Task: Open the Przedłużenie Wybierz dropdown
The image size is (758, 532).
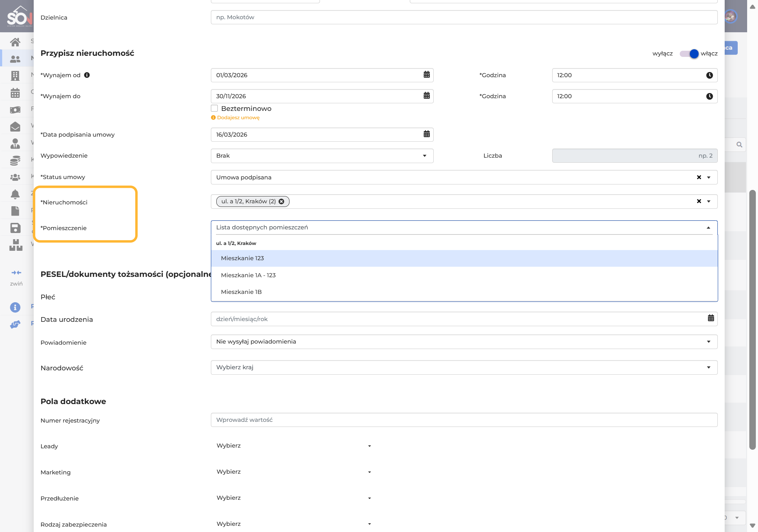Action: pos(294,498)
